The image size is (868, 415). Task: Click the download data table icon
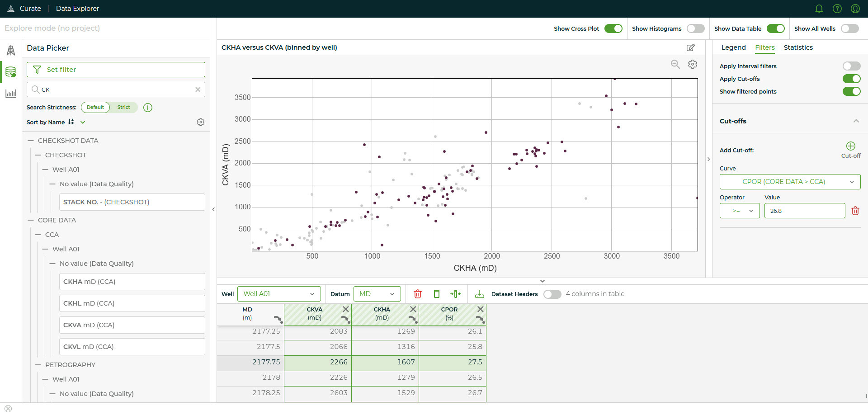[479, 294]
